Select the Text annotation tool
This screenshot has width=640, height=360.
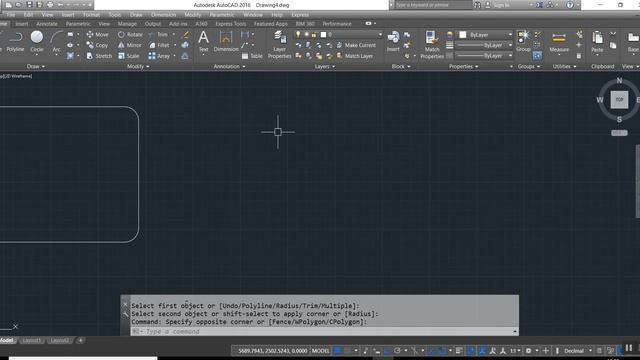[203, 42]
